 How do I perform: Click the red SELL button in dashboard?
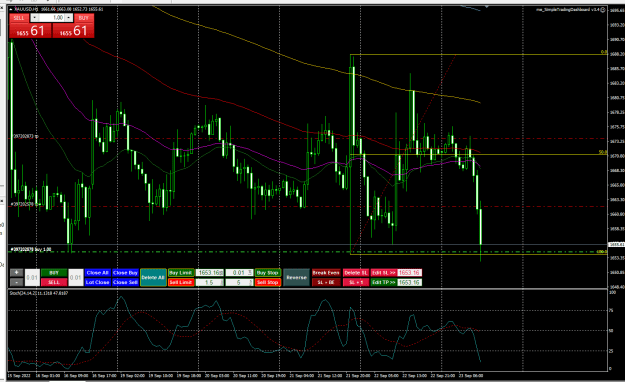point(54,282)
